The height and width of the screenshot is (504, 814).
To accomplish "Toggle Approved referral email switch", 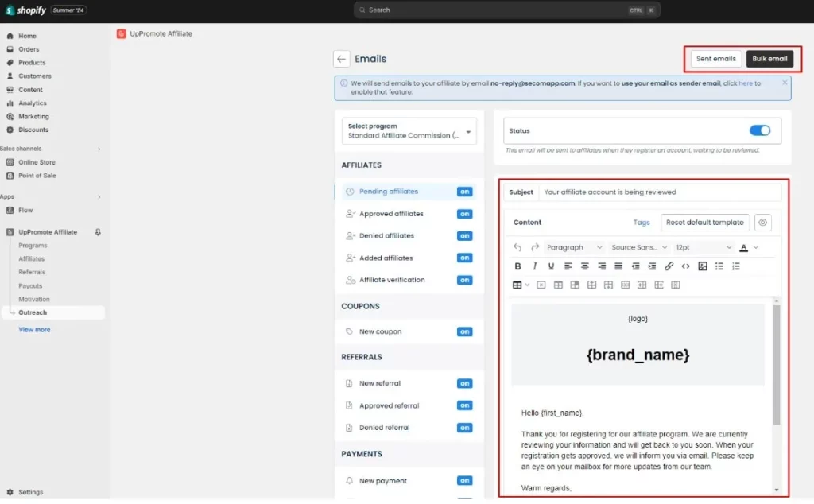I will pyautogui.click(x=464, y=405).
